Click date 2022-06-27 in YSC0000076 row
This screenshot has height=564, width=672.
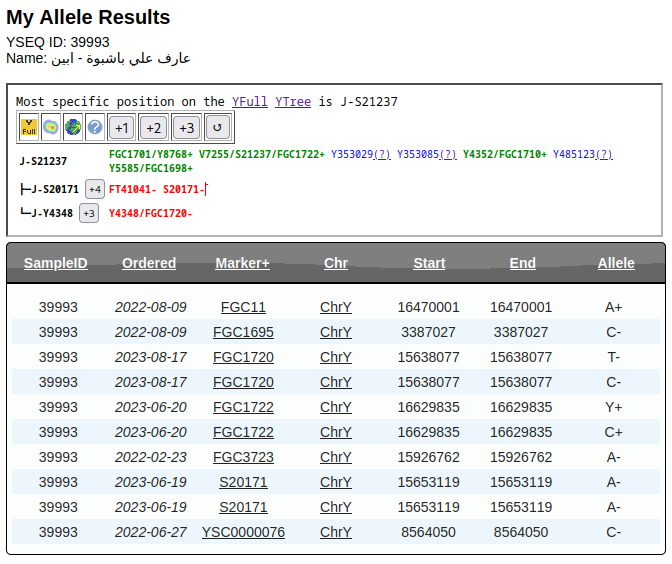(150, 532)
